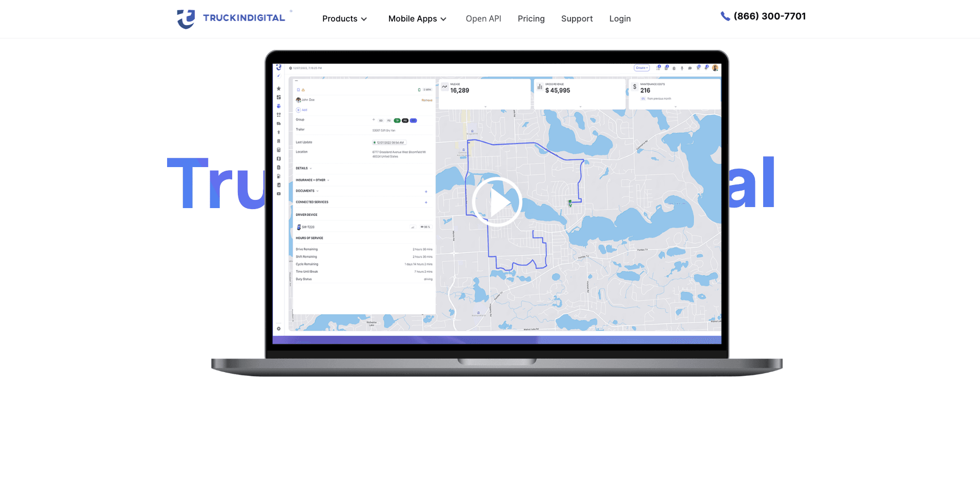Image resolution: width=980 pixels, height=490 pixels.
Task: Visit the Support page
Action: tap(577, 19)
